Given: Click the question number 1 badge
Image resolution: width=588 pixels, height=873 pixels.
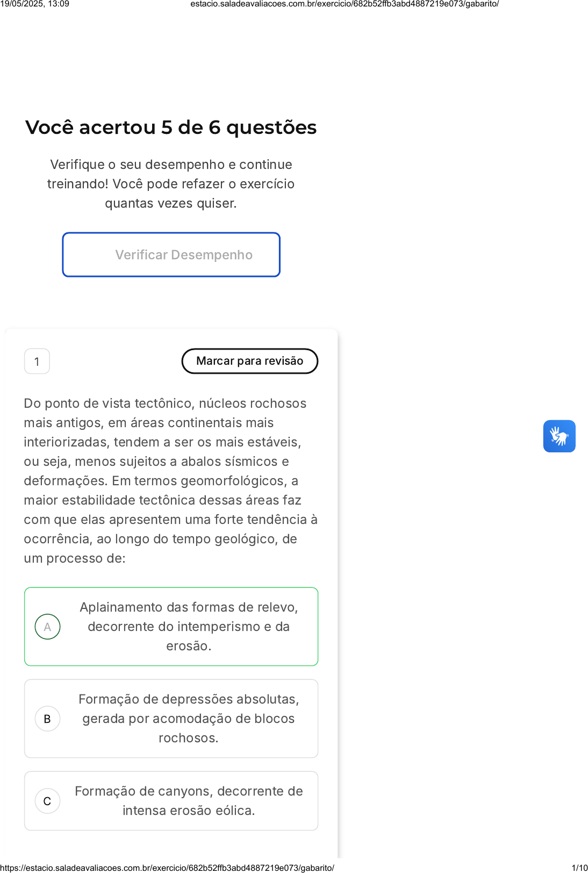Looking at the screenshot, I should click(37, 361).
